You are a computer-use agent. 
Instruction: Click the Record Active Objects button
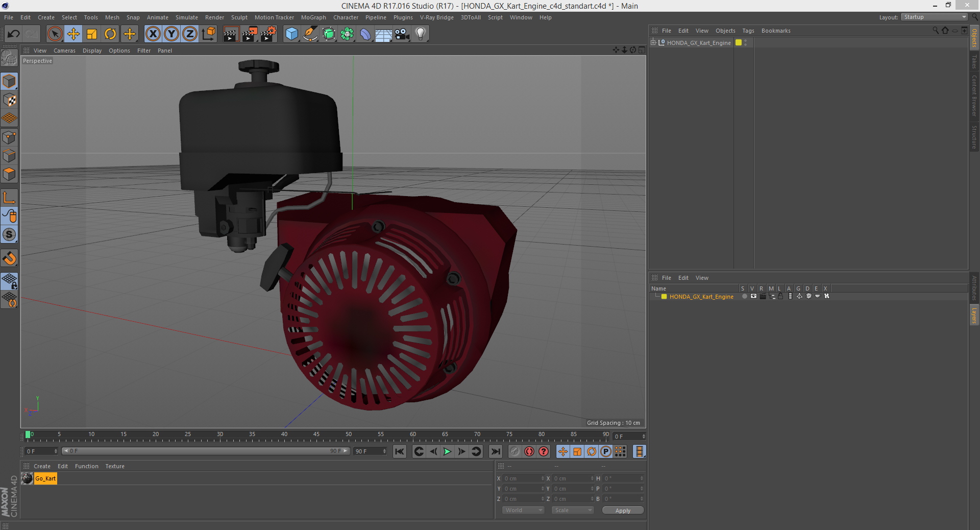pyautogui.click(x=515, y=451)
